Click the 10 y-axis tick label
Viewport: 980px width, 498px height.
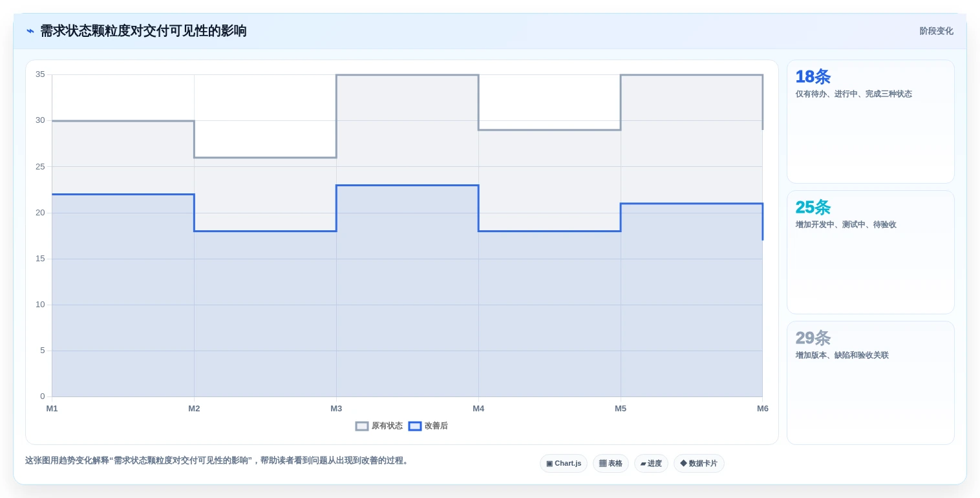pos(40,305)
